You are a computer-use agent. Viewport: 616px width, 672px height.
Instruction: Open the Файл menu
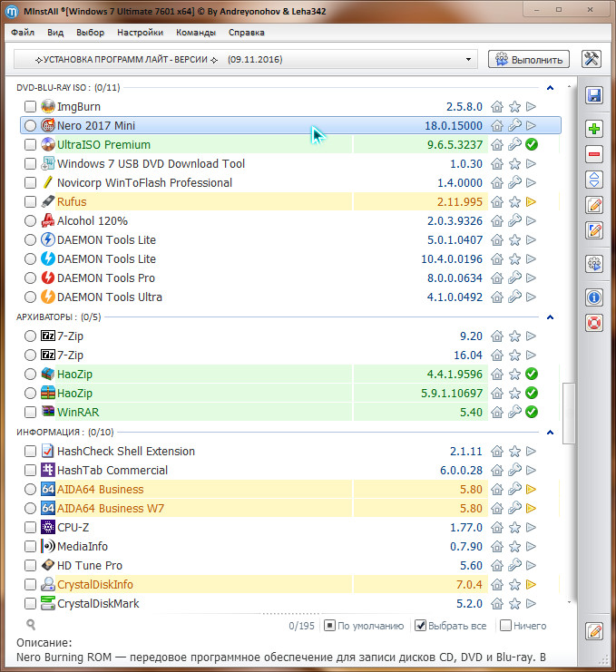(23, 32)
